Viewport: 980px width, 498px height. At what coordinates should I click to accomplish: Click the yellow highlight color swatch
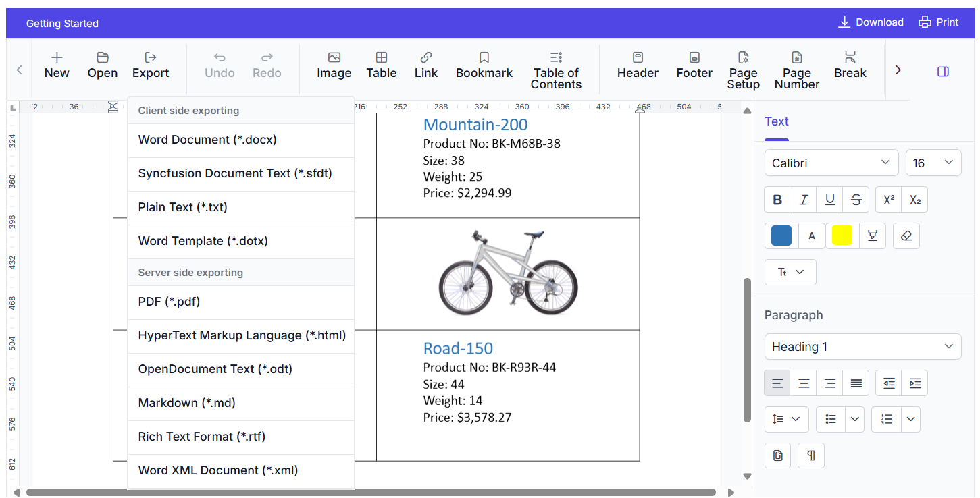[842, 236]
